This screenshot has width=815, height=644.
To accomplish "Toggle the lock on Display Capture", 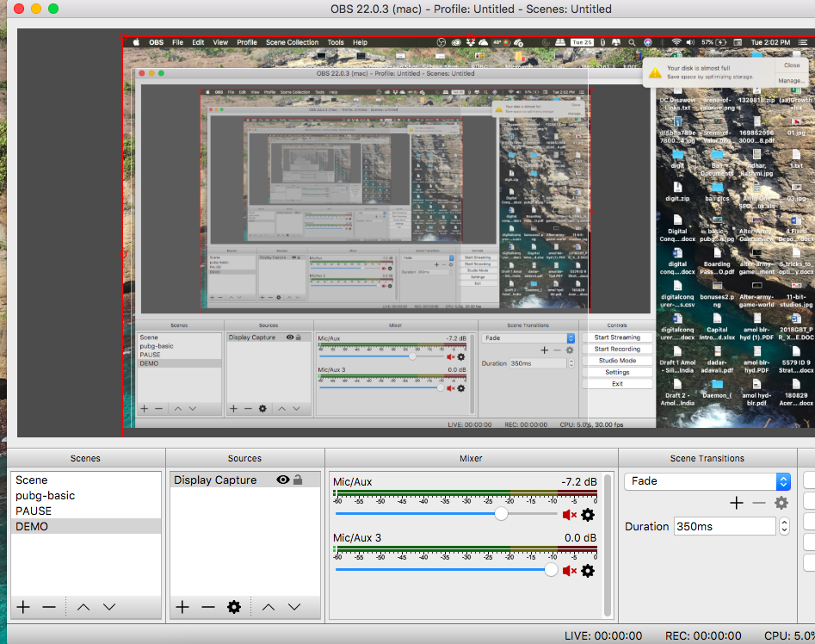I will [x=298, y=480].
